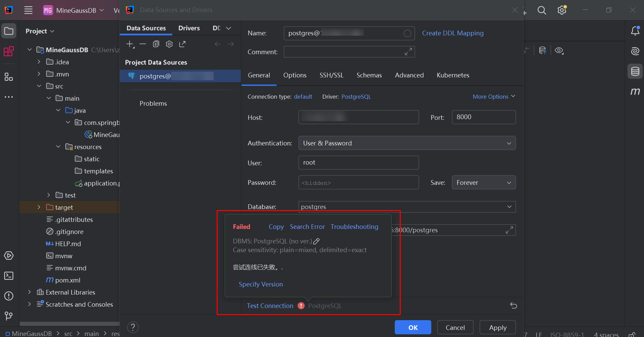Screen dimensions: 644x337
Task: Show more tool windows ellipsis
Action: (x=9, y=97)
